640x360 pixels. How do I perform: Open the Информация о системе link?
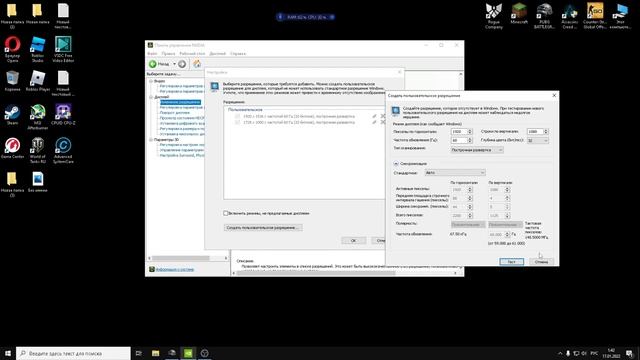[175, 269]
